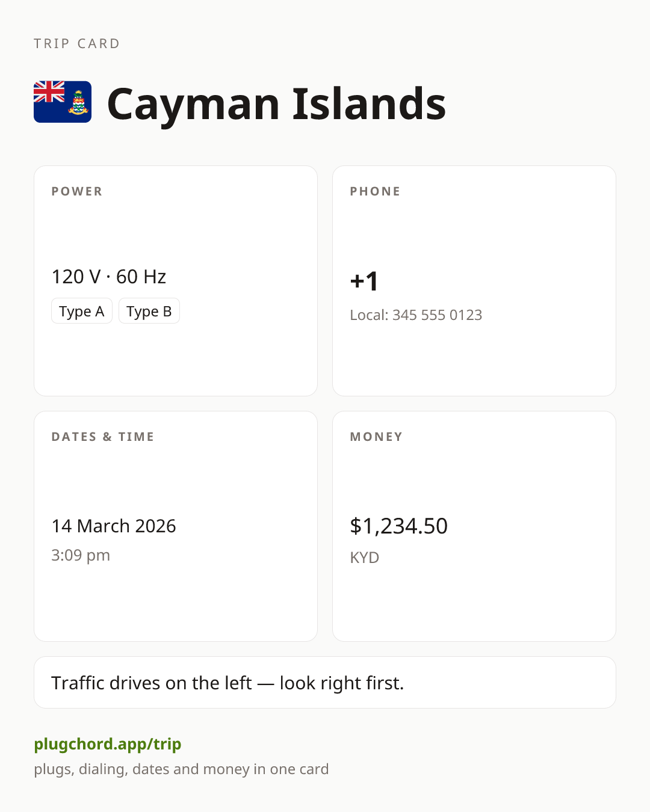
Task: Click the date 14 March 2026
Action: point(114,526)
